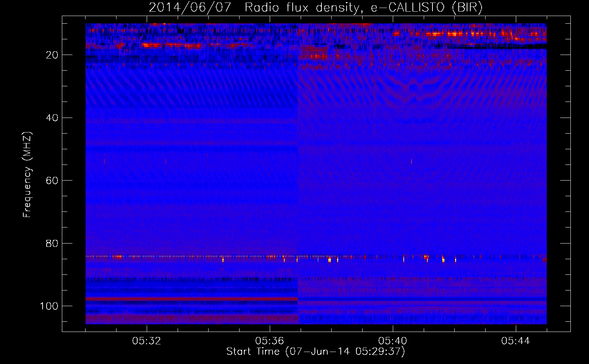Click the plot title 'Radio flux density, e-CALLISTO (BIR)'
Viewport: 589px width, 364px height.
click(363, 8)
